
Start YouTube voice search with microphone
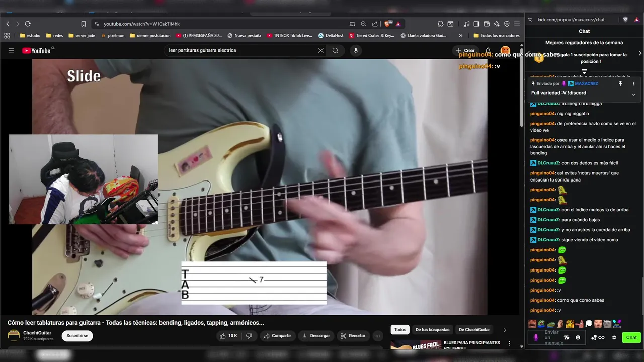coord(356,50)
